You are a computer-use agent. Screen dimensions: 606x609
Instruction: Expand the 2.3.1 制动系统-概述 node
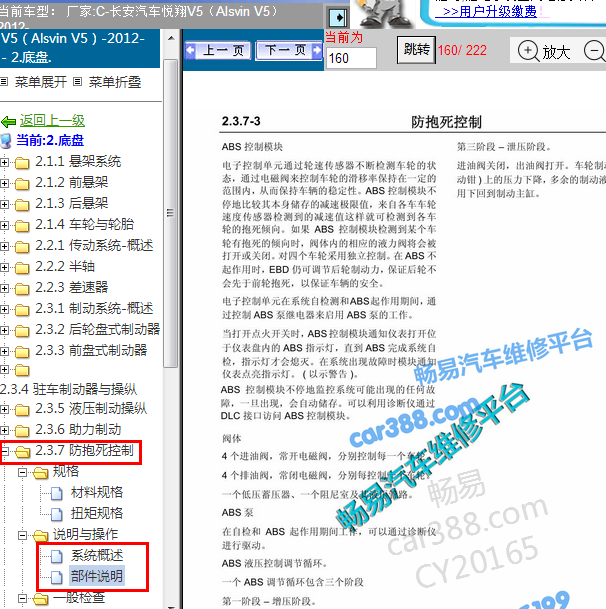click(4, 309)
